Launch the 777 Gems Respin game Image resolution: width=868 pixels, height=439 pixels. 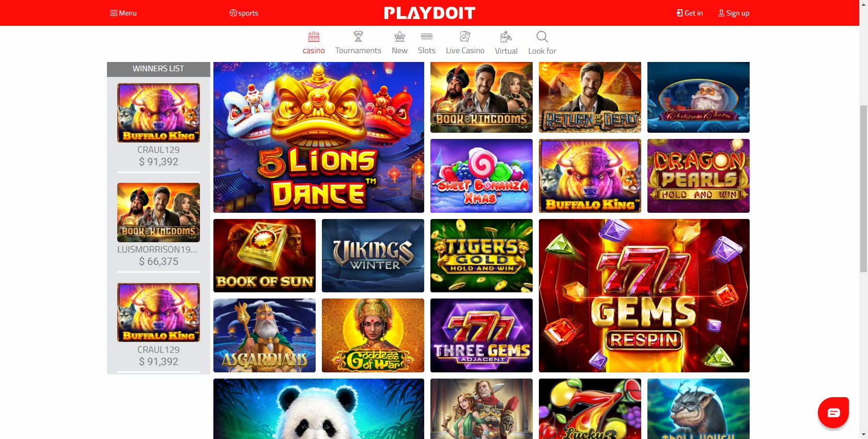tap(644, 295)
